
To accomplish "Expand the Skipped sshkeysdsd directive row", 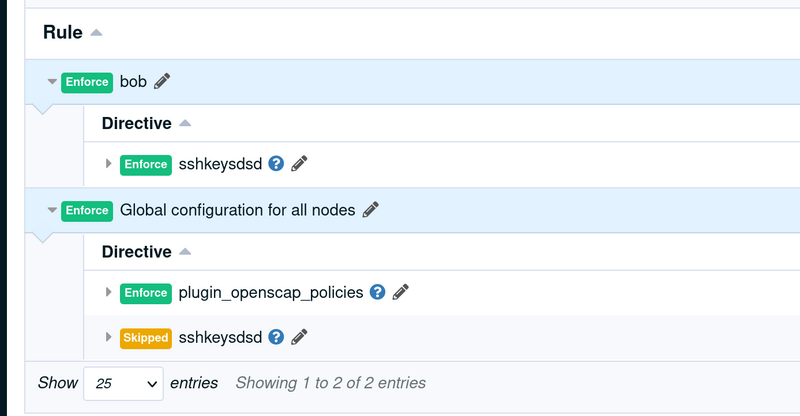I will (x=108, y=337).
